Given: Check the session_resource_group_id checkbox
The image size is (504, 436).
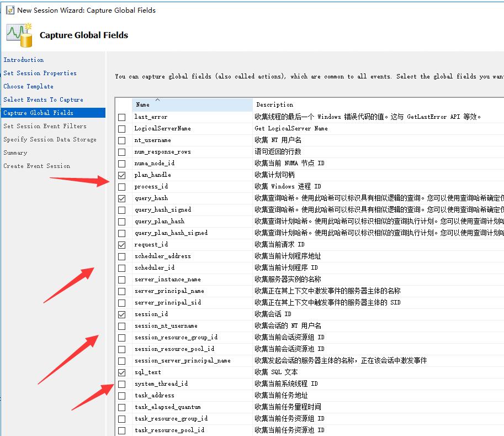Looking at the screenshot, I should click(122, 338).
